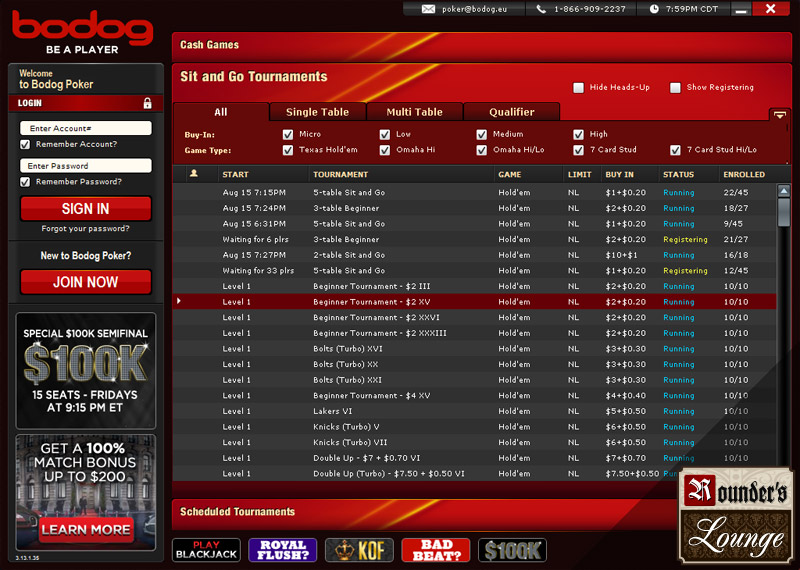Enable Show Registering checkbox
Viewport: 800px width, 570px height.
click(x=675, y=88)
